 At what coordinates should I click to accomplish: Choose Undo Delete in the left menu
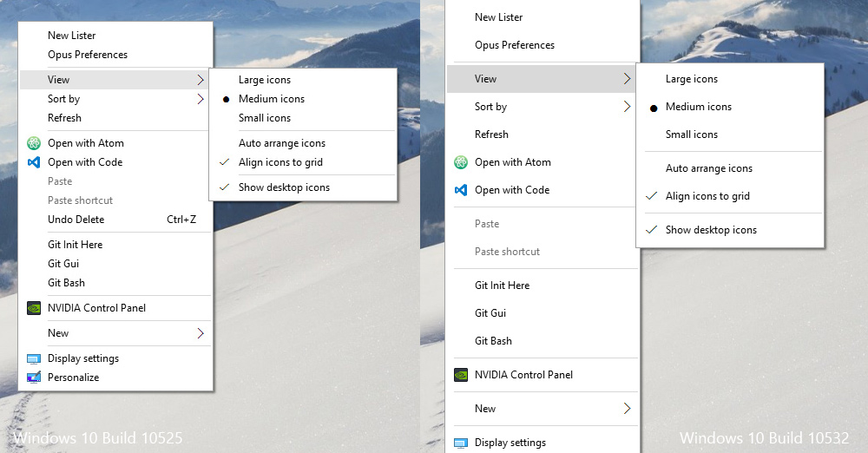pos(76,220)
